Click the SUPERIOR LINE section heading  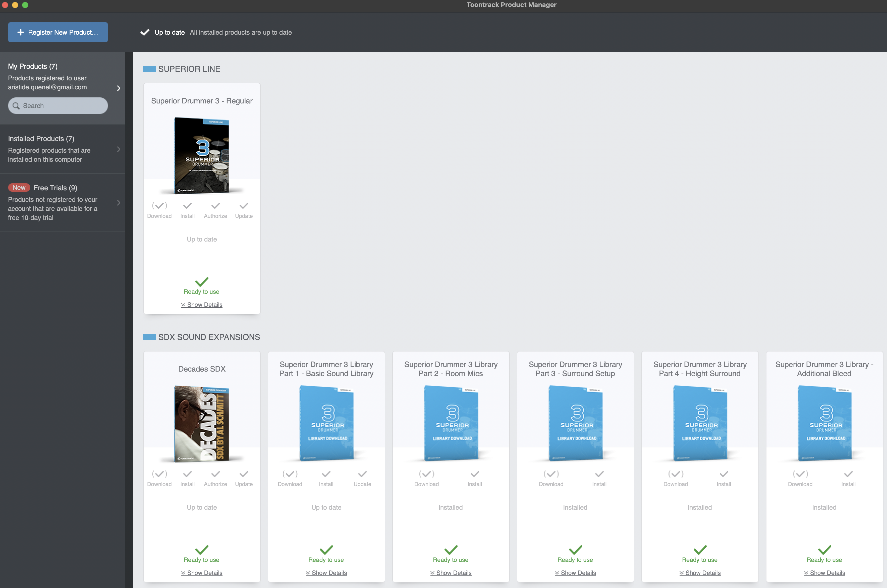click(x=189, y=69)
